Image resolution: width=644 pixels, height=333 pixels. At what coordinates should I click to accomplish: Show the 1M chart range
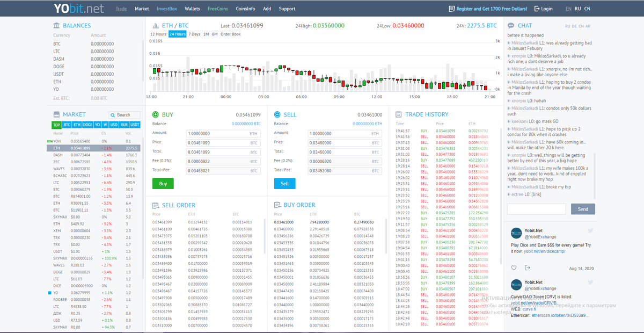point(206,34)
